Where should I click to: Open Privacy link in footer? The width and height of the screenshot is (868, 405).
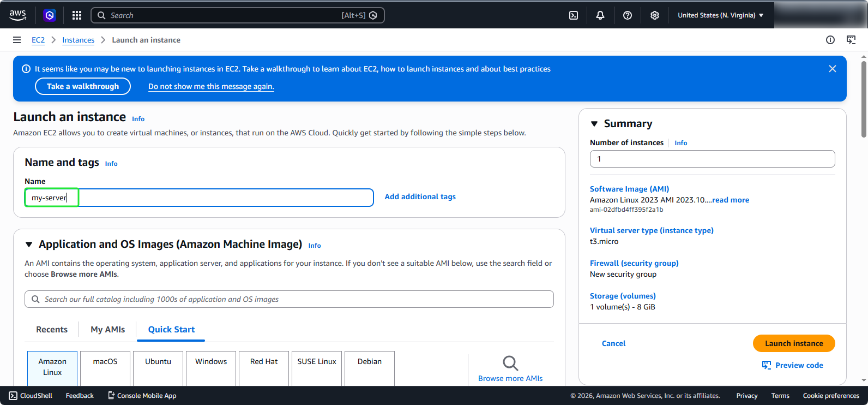click(x=747, y=396)
